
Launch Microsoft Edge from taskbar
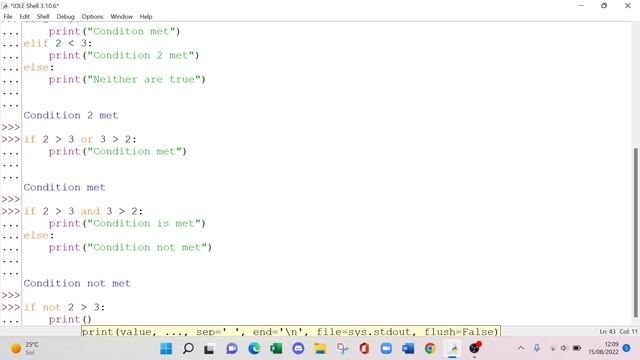click(254, 349)
